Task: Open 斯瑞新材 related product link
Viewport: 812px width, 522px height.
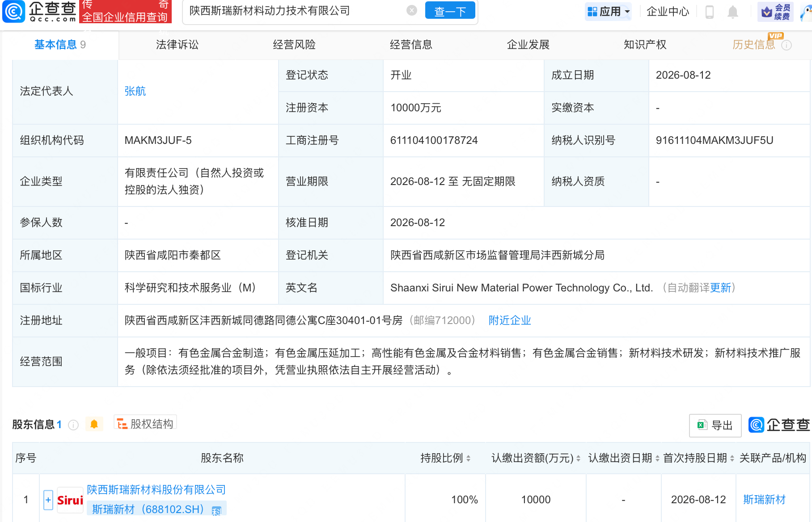Action: [764, 500]
